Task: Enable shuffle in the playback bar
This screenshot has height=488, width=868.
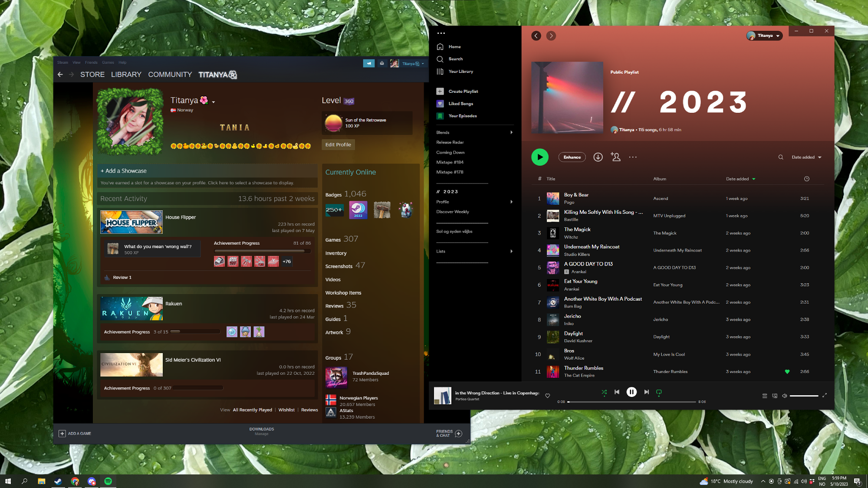Action: click(604, 392)
